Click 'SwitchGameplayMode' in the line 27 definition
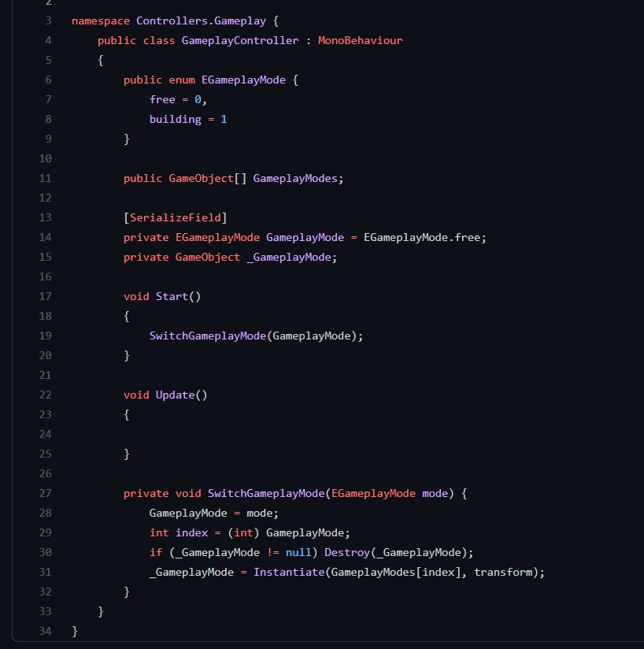The width and height of the screenshot is (644, 649). coord(266,493)
